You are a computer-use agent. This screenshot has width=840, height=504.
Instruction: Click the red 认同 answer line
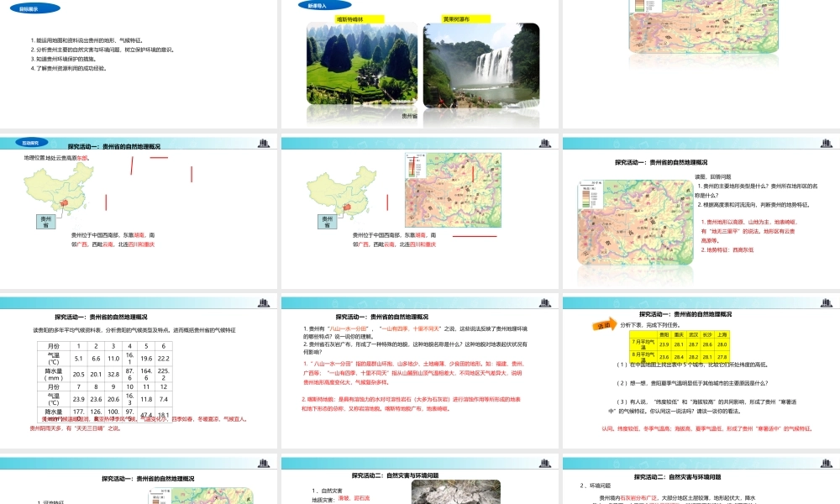707,428
